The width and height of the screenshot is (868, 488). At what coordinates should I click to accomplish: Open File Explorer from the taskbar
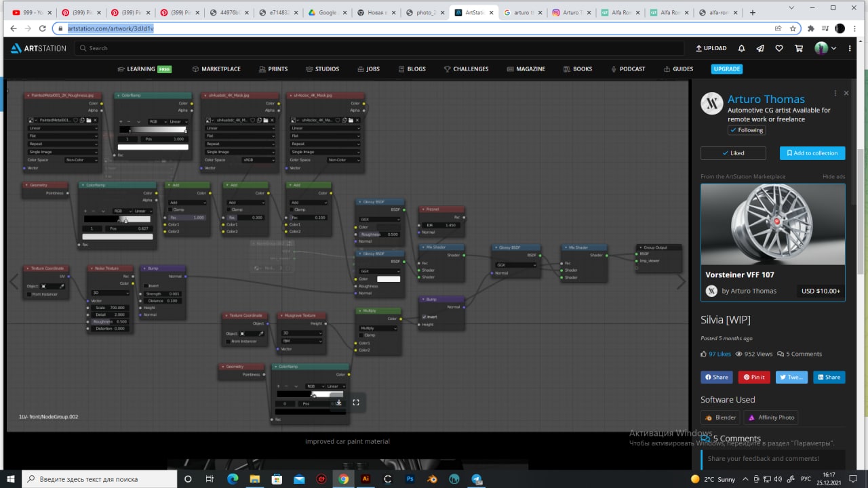click(x=254, y=479)
